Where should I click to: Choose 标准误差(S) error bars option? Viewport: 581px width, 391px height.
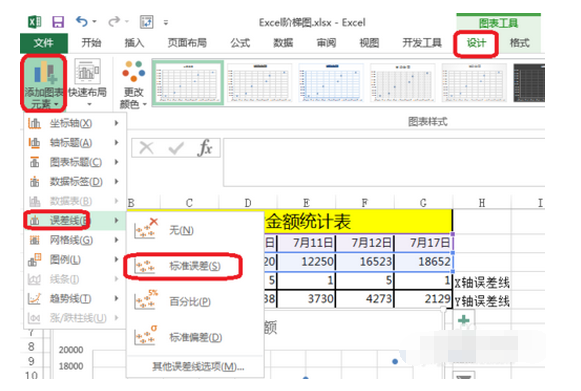(195, 266)
